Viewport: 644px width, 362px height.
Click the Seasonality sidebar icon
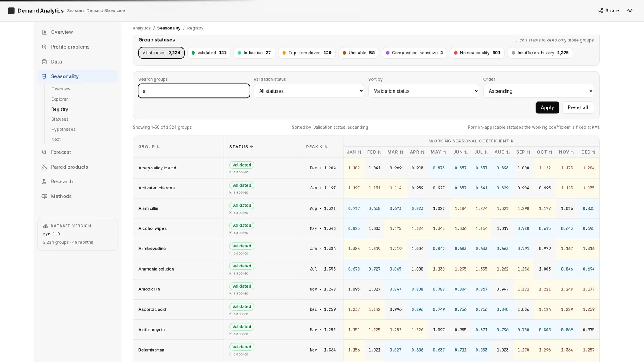coord(44,76)
